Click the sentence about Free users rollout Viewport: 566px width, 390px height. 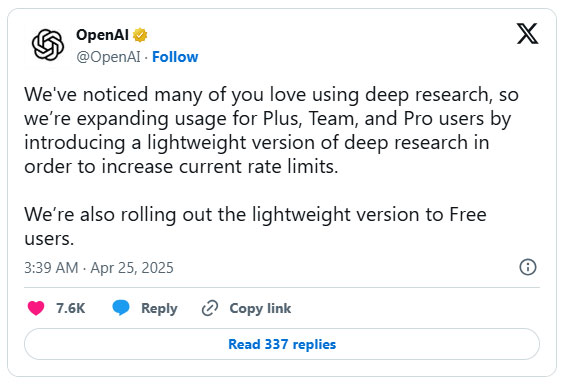tap(255, 226)
